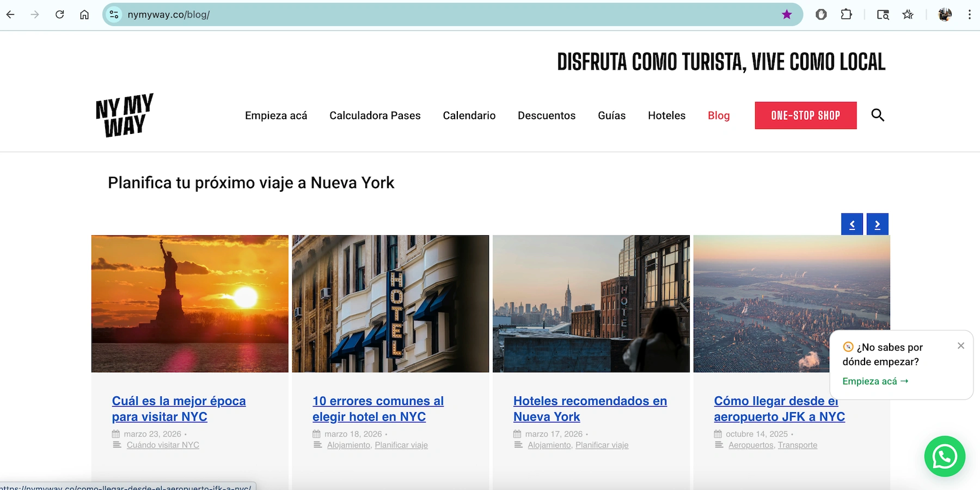Screen dimensions: 980x490
Task: Click the WhatsApp chat floating icon
Action: click(945, 456)
